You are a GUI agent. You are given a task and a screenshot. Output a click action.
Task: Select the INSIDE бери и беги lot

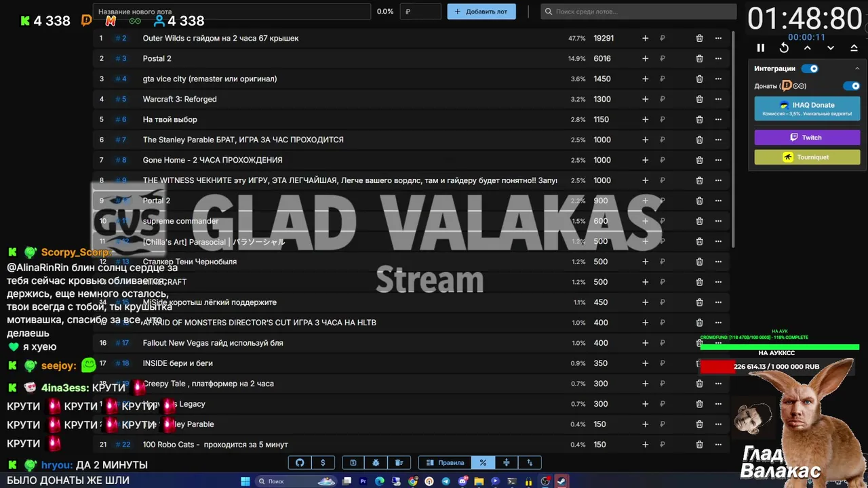tap(178, 363)
